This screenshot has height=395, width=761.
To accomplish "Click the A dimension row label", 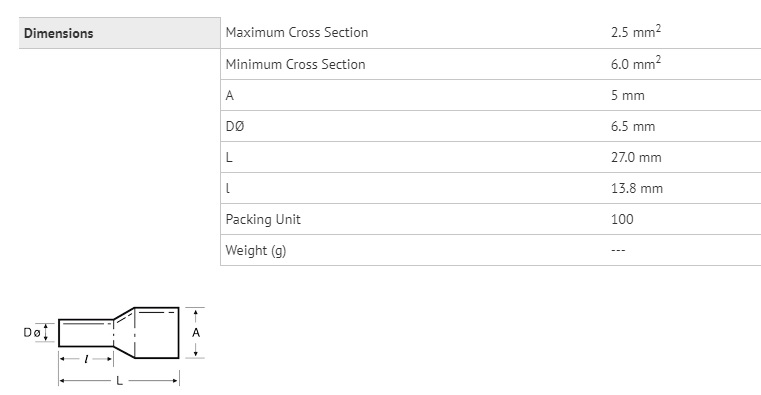I will pos(230,95).
